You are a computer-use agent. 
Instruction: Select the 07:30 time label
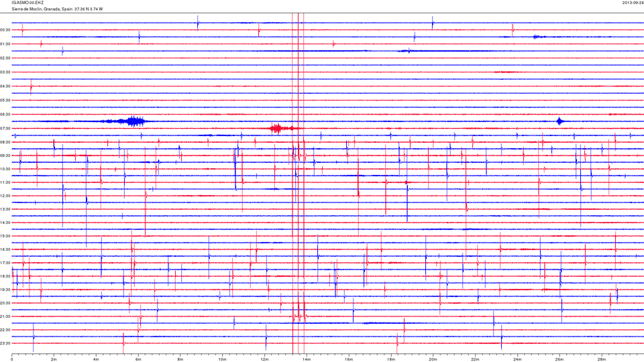(x=5, y=129)
